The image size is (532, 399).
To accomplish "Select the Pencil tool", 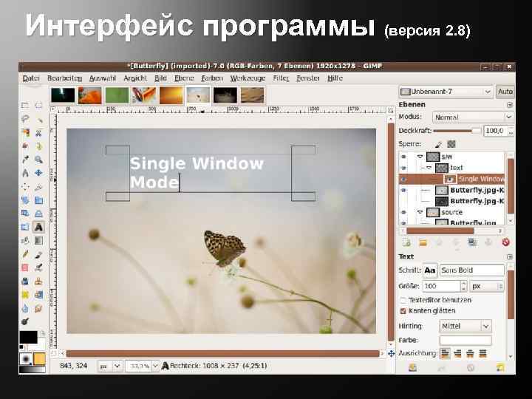I will 25,254.
